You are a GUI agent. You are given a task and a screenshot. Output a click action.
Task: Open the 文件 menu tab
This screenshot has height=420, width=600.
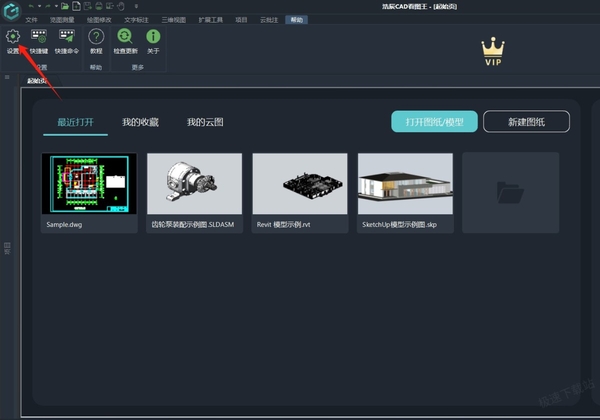31,20
